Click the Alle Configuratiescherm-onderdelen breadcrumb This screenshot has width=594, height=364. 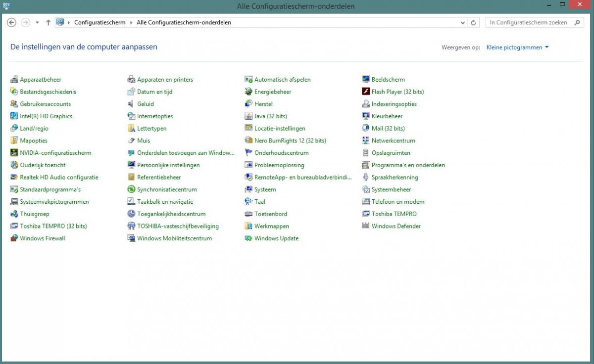tap(184, 23)
